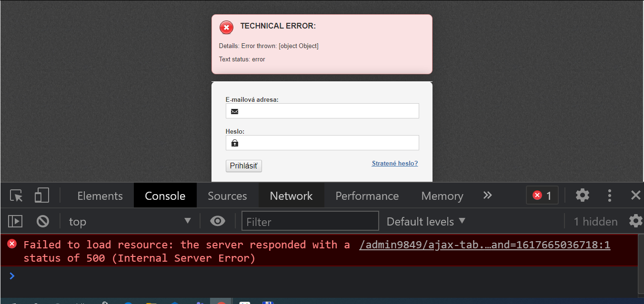This screenshot has height=304, width=644.
Task: Open the Default levels dropdown
Action: point(426,221)
